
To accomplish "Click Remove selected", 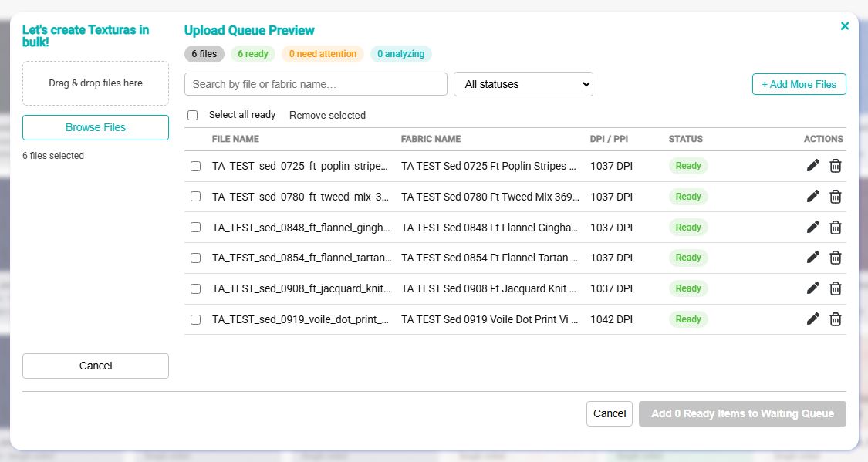I will [327, 115].
